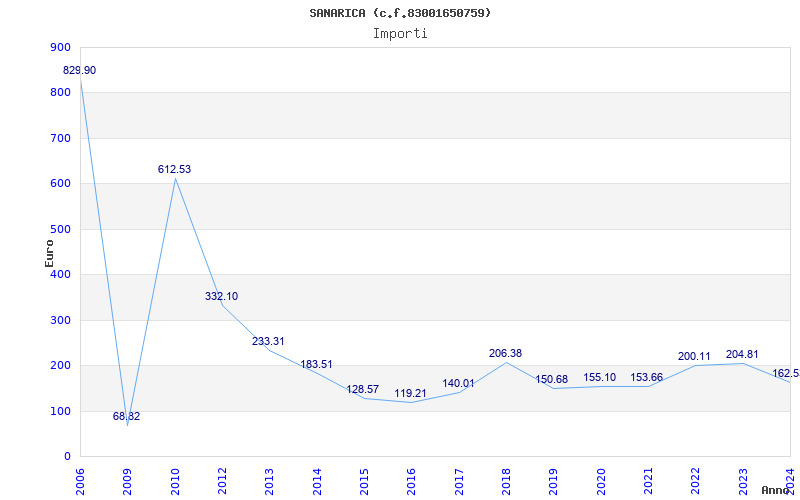800x500 pixels.
Task: Click the 612.53 data label
Action: 174,169
